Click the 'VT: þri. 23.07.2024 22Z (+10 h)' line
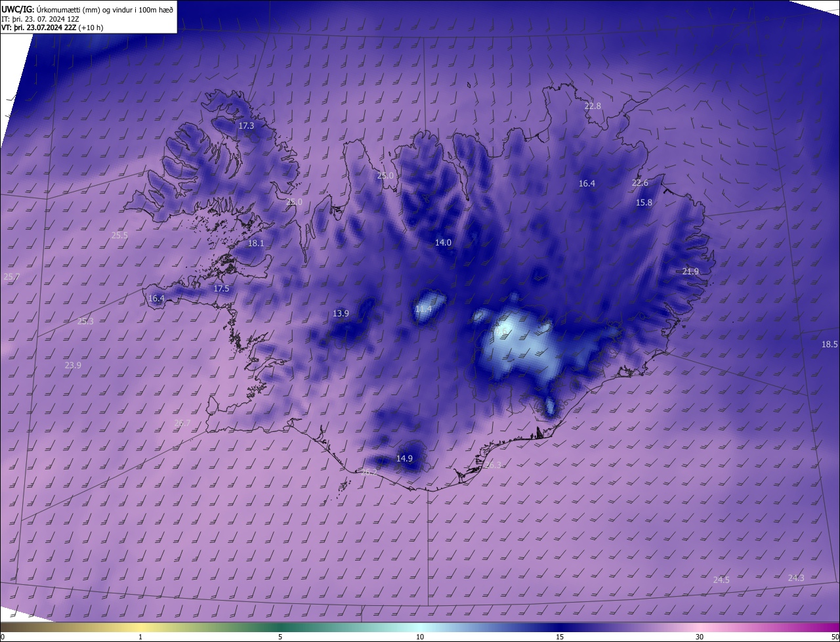840x642 pixels. coord(52,28)
